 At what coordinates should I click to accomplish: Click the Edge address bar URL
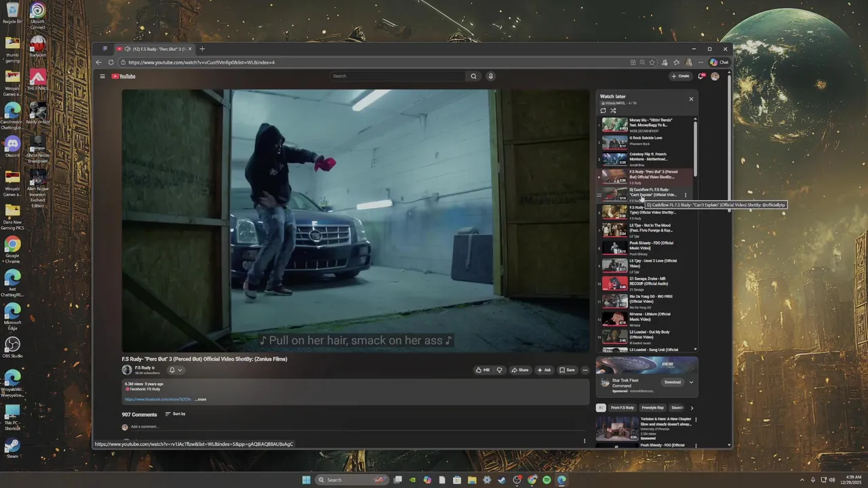click(x=201, y=62)
